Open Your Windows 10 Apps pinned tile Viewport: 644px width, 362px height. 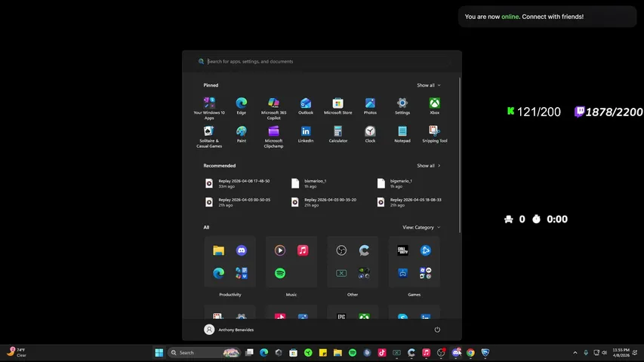tap(209, 108)
